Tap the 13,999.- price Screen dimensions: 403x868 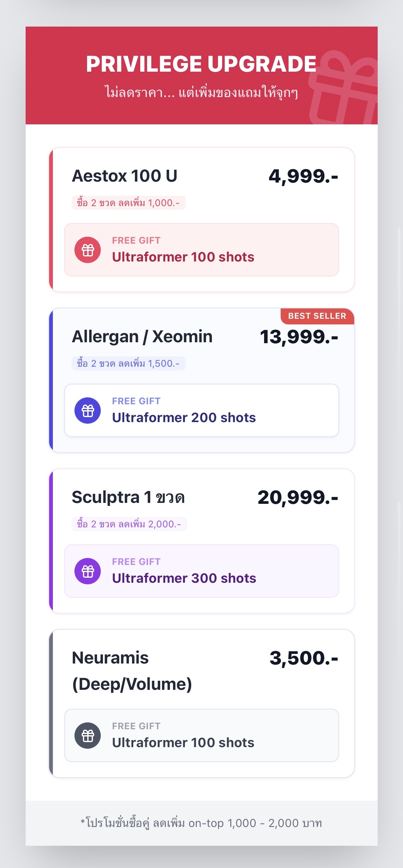coord(298,337)
